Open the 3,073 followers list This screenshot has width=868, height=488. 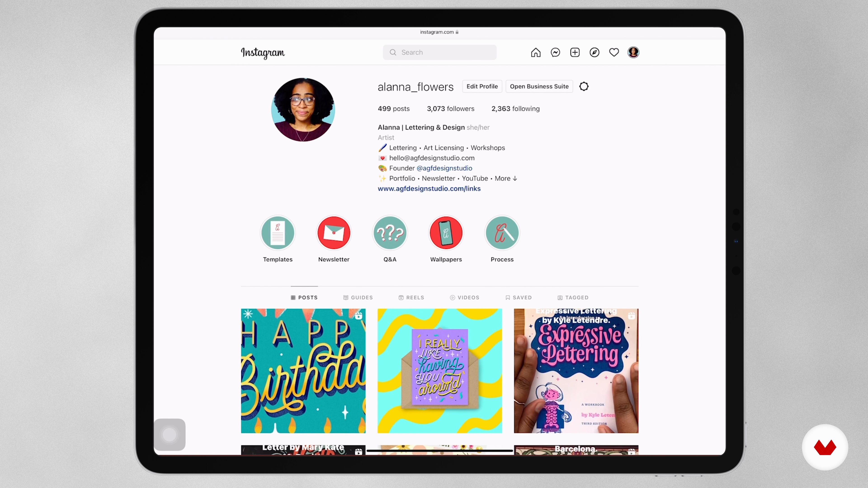451,109
